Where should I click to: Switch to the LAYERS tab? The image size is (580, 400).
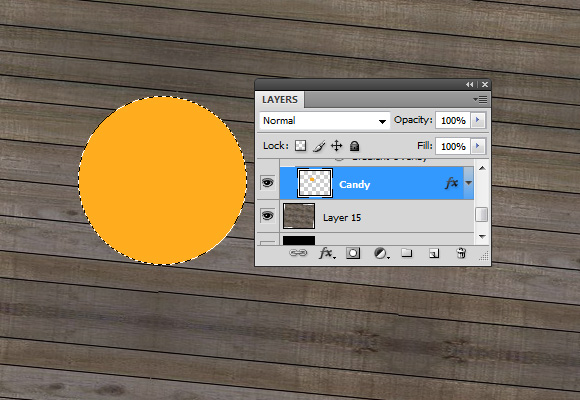(x=280, y=100)
